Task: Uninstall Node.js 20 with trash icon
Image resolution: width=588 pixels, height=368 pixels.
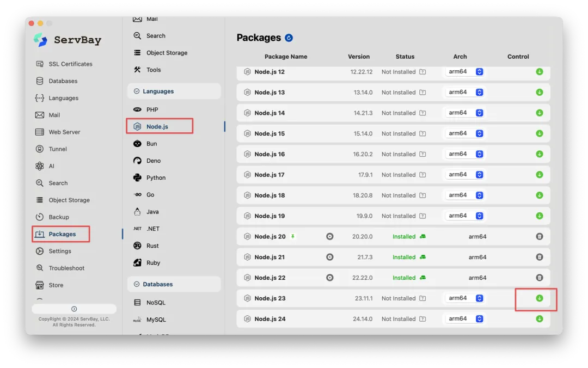Action: 539,236
